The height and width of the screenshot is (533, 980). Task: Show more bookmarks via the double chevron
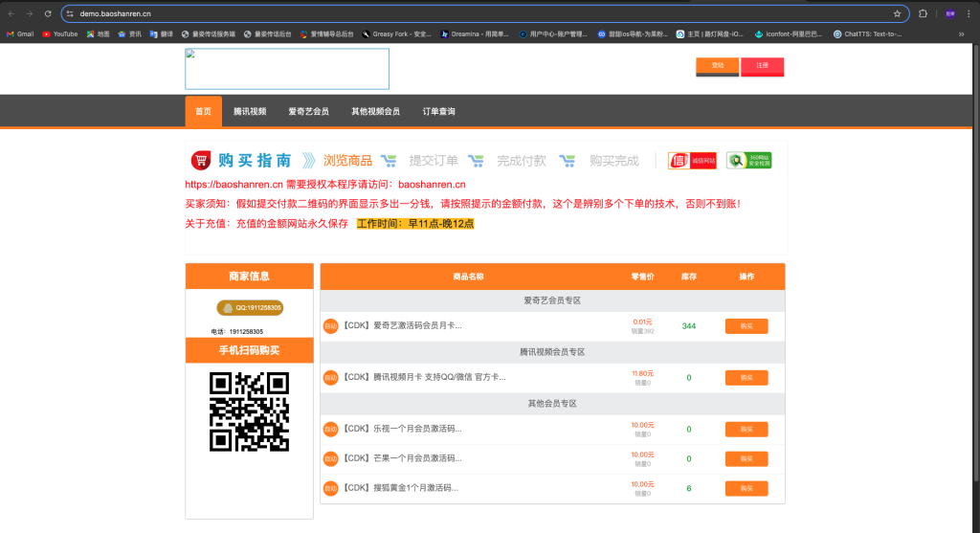[961, 34]
